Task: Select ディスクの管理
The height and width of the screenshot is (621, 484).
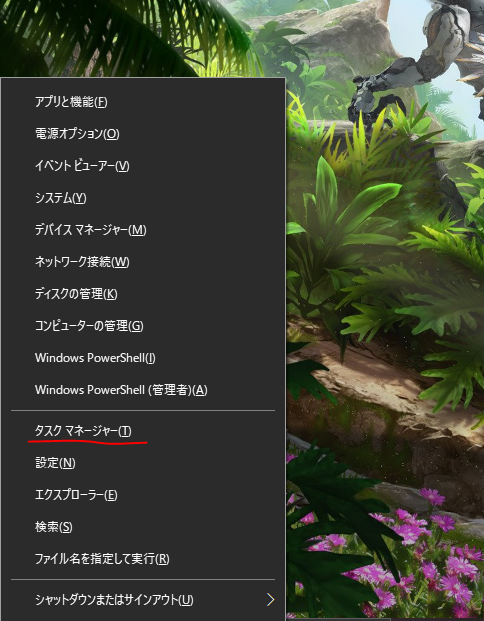Action: click(x=143, y=294)
